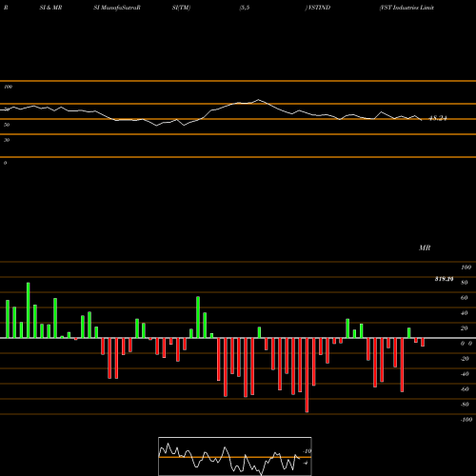Click the '-100' label on MR axis
476x476 pixels.
(x=466, y=420)
